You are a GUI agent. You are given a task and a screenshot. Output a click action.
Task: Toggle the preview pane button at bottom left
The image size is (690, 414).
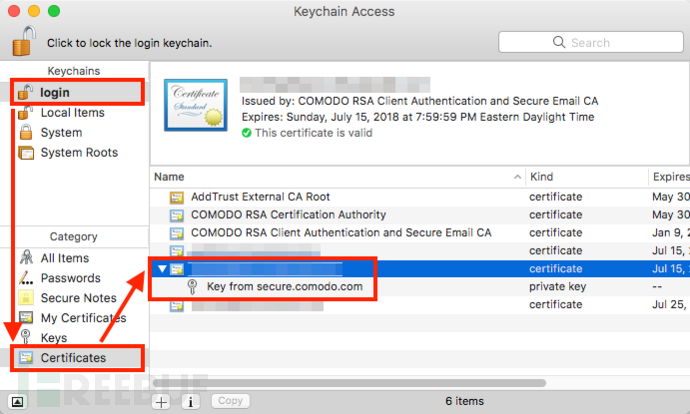click(18, 401)
